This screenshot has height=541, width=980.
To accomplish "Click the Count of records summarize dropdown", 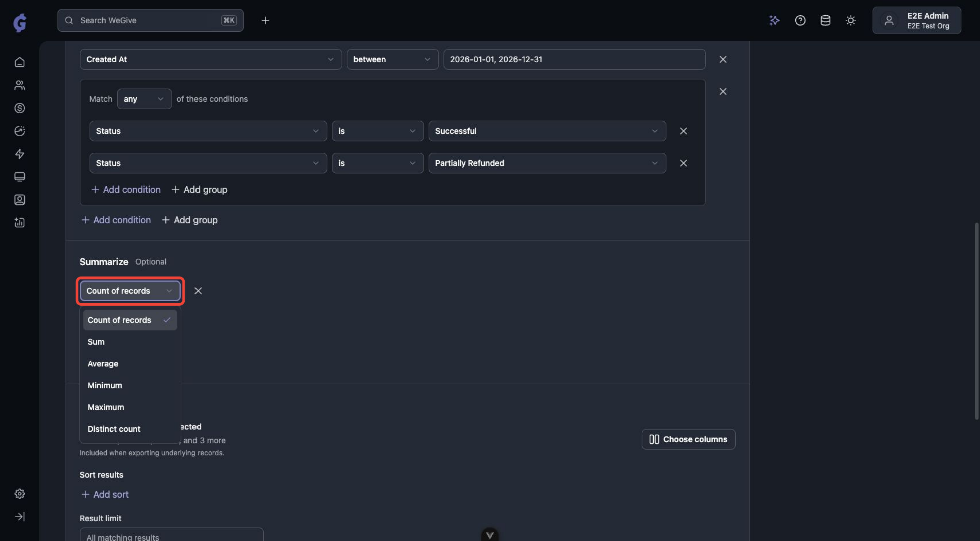I will (x=130, y=291).
